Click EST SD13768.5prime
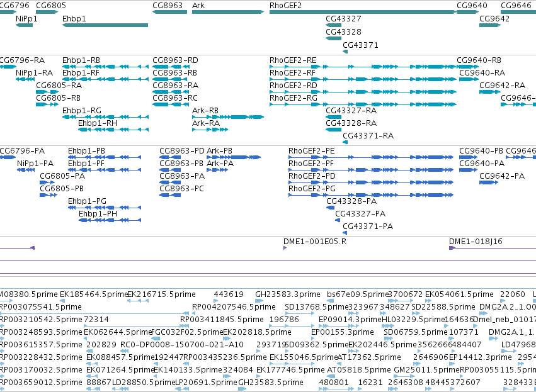 (316, 307)
